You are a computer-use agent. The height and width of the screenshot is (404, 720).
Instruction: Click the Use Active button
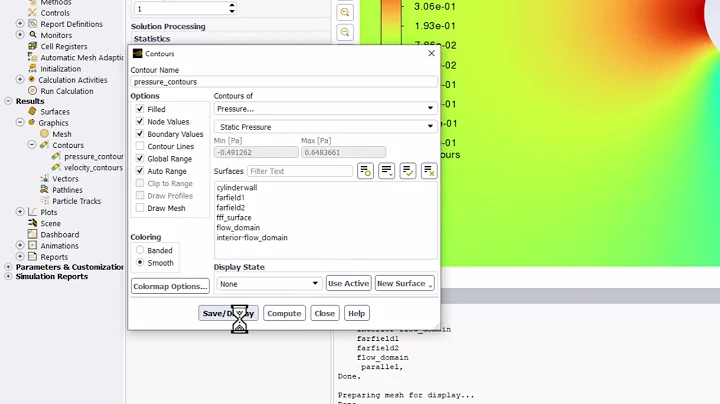point(348,283)
